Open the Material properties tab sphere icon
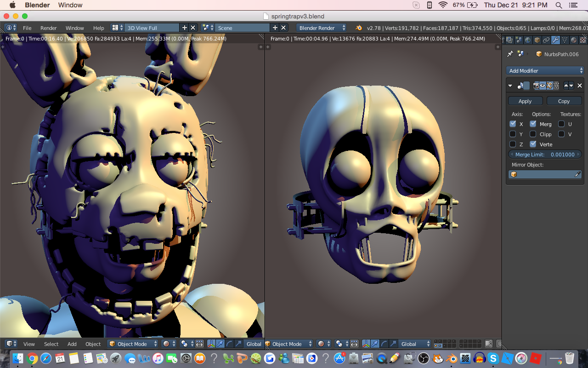The width and height of the screenshot is (588, 368). (x=574, y=40)
